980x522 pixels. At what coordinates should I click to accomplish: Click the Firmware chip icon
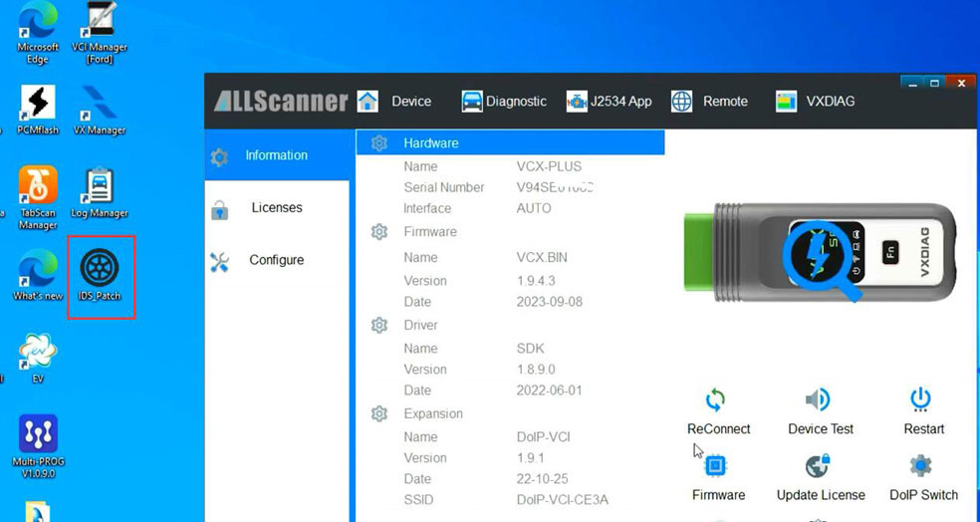(716, 466)
